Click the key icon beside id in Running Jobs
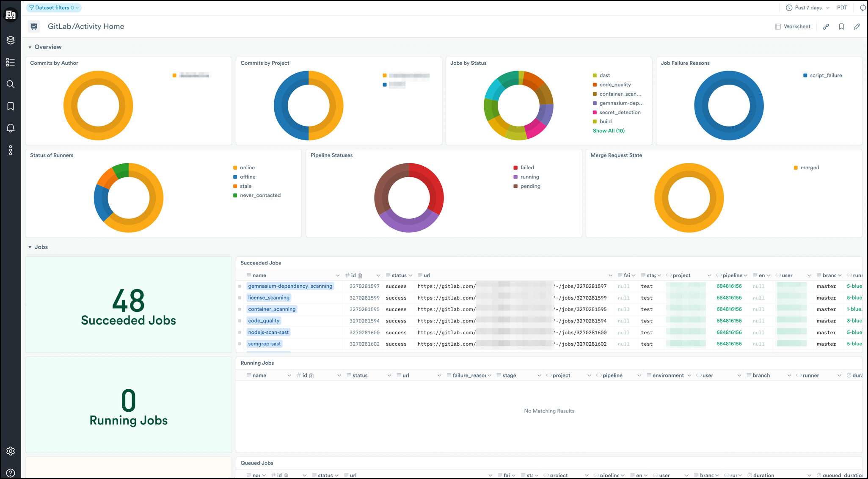868x479 pixels. click(311, 376)
